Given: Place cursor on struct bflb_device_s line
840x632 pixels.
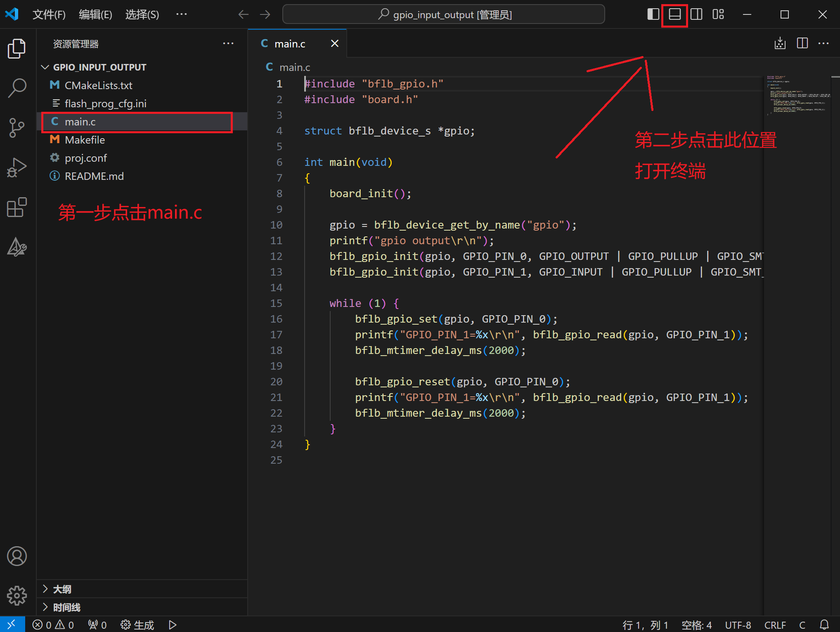Looking at the screenshot, I should pyautogui.click(x=390, y=131).
